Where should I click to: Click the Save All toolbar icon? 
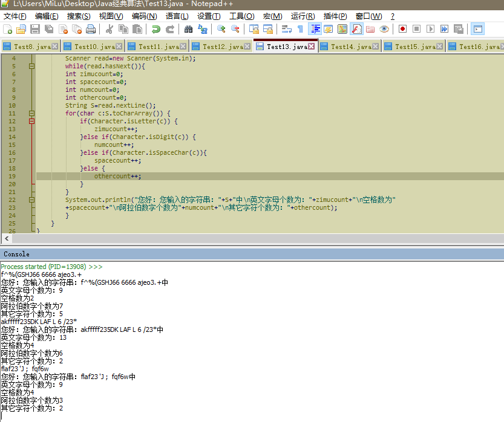[49, 29]
